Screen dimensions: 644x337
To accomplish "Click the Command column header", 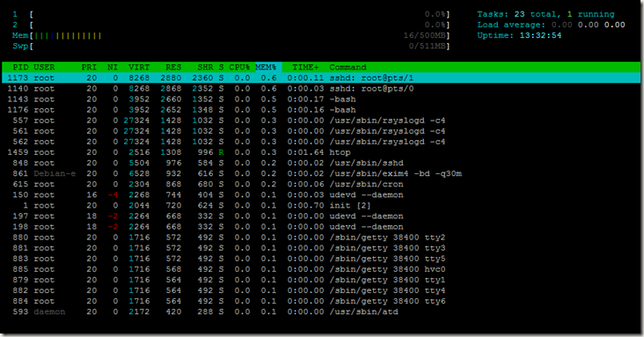I will coord(348,67).
